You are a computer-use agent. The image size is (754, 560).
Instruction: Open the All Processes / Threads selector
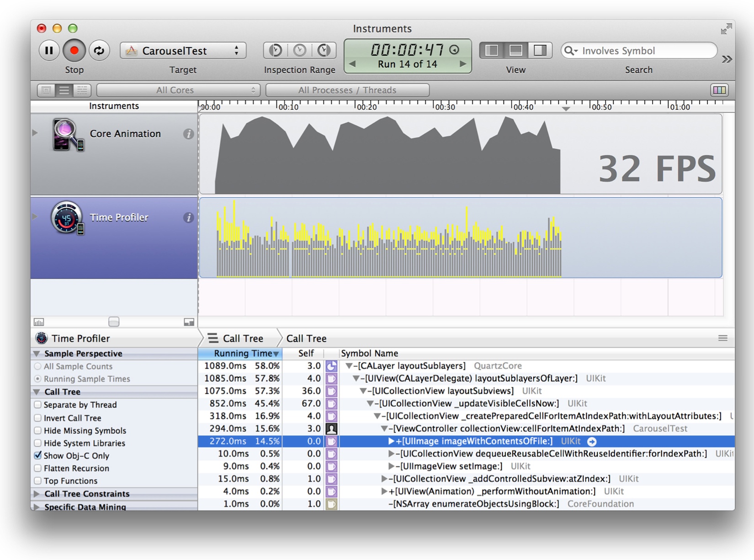point(347,90)
